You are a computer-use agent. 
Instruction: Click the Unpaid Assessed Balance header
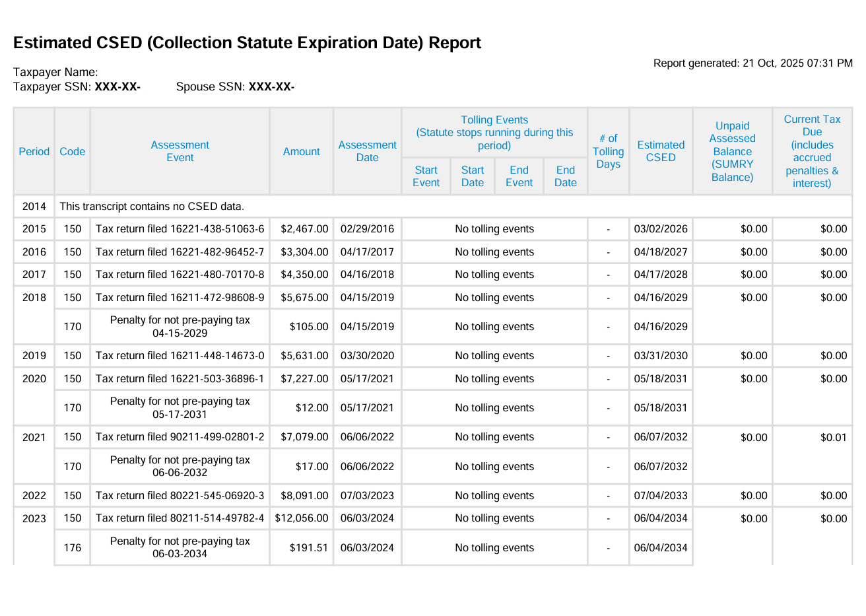733,151
